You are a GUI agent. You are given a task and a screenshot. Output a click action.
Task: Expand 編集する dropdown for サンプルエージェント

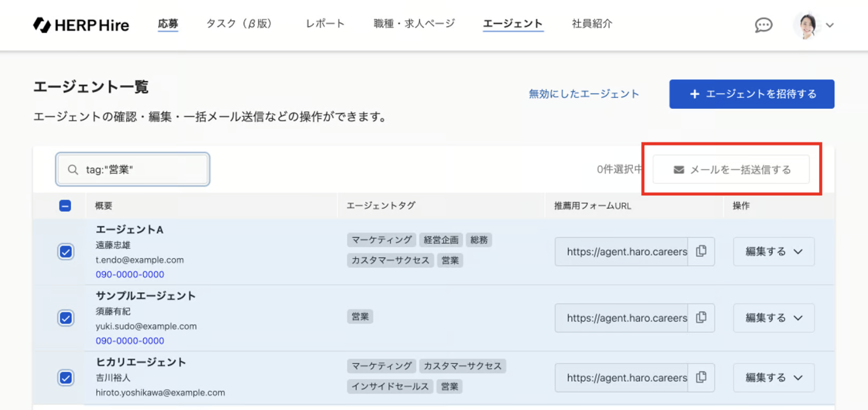pos(798,318)
